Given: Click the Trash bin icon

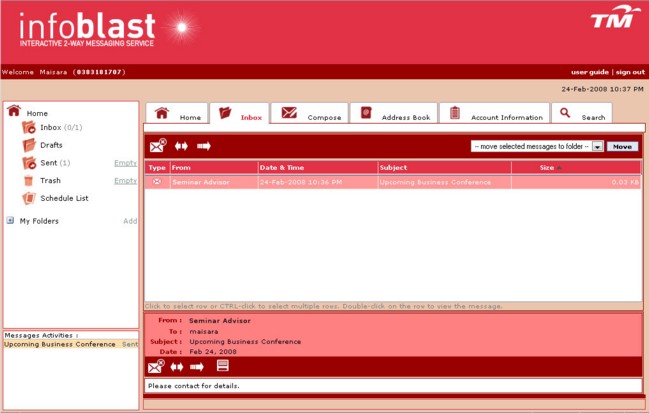Looking at the screenshot, I should [x=29, y=181].
